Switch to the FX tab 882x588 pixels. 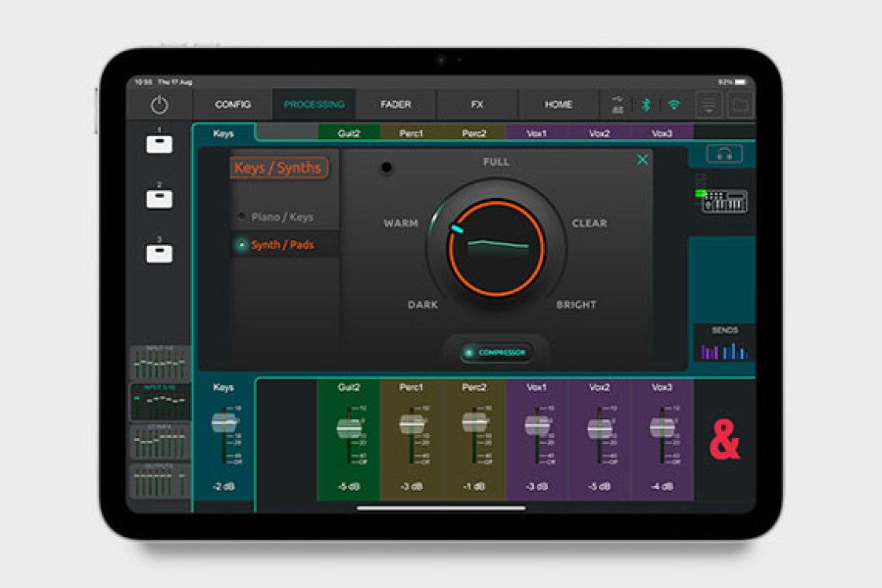[x=477, y=105]
